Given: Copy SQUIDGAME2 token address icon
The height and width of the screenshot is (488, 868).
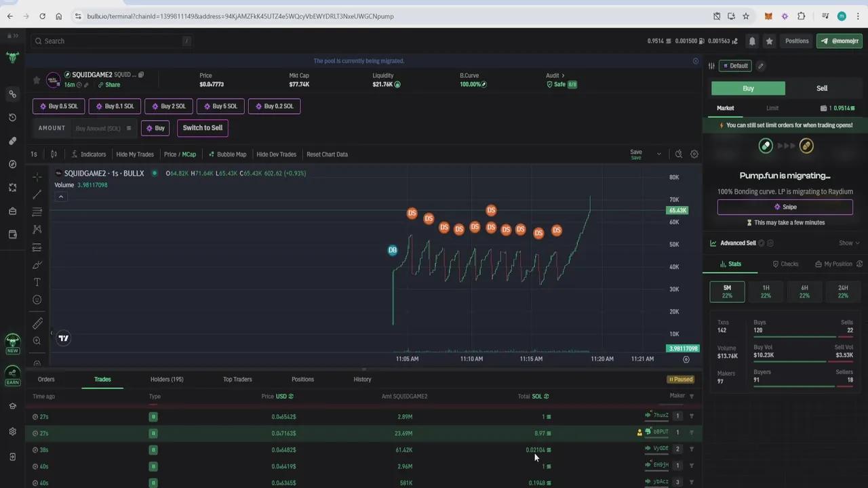Looking at the screenshot, I should pos(141,75).
